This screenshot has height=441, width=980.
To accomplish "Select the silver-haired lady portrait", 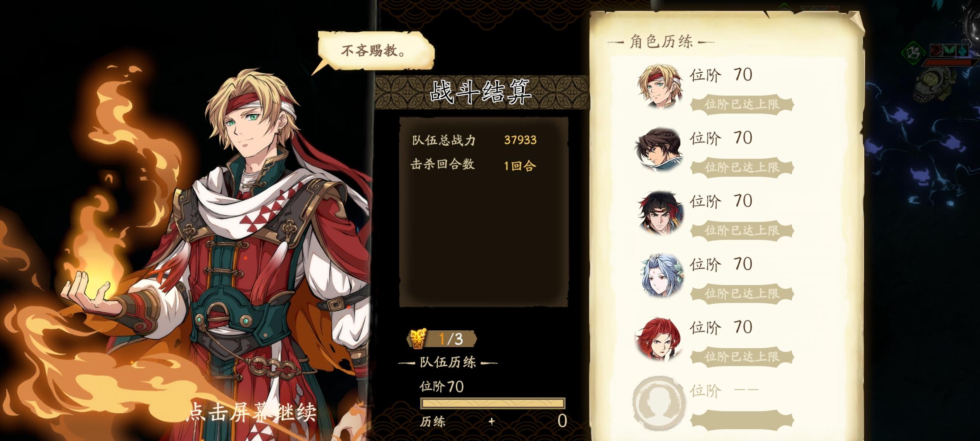I will [660, 276].
